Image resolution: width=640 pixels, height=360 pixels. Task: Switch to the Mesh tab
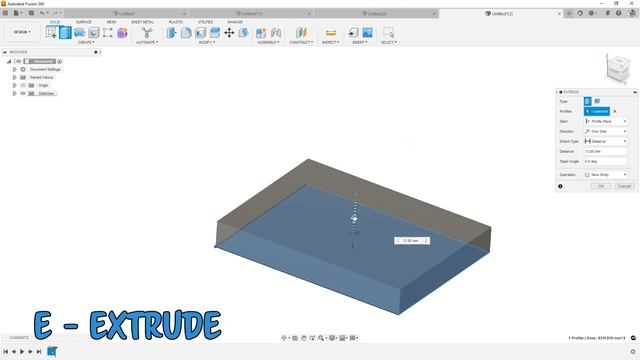tap(111, 22)
